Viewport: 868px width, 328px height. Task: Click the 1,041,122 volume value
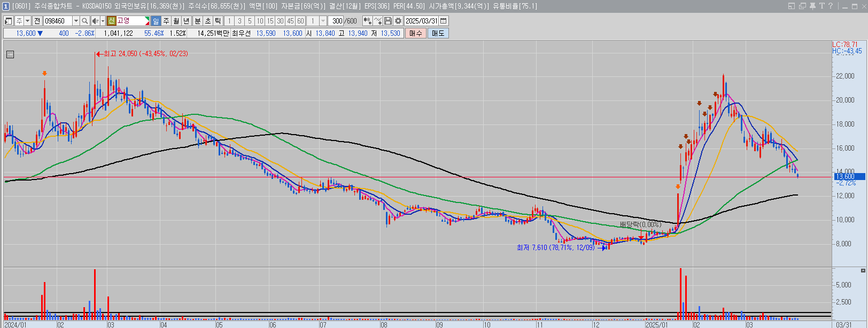[118, 33]
